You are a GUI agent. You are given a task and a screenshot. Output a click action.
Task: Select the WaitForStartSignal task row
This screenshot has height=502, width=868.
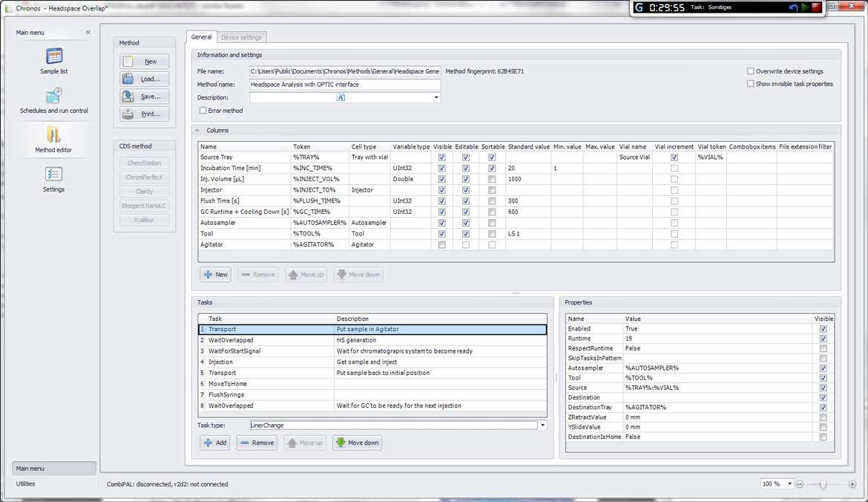(372, 351)
